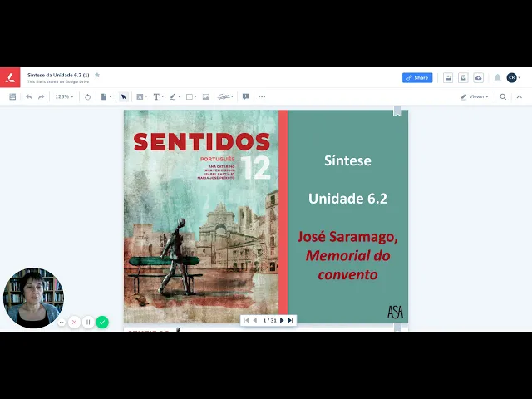Open recorder more options ellipsis button
Image resolution: width=532 pixels, height=399 pixels.
coord(62,322)
